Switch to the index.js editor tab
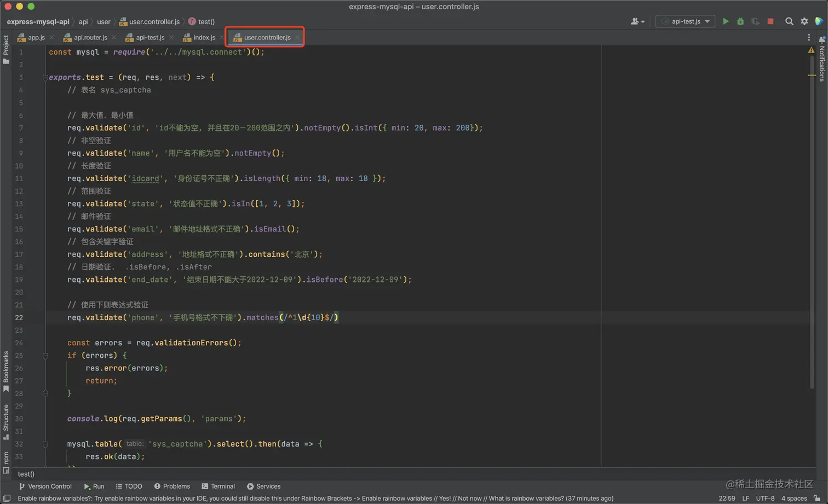 tap(204, 37)
